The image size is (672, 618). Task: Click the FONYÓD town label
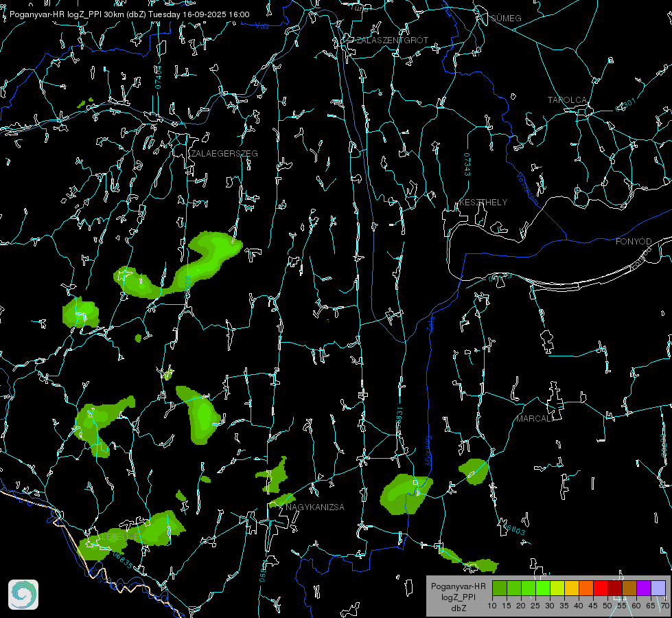(x=634, y=242)
